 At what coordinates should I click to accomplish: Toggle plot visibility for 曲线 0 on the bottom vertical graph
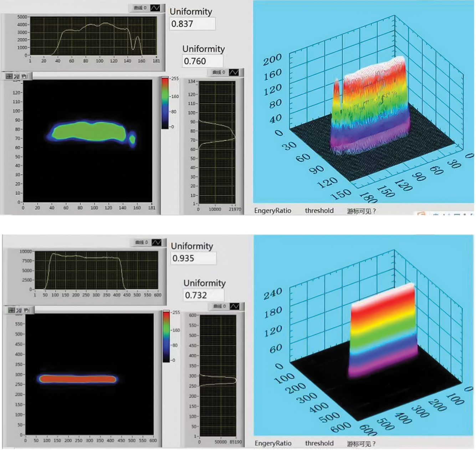click(234, 307)
